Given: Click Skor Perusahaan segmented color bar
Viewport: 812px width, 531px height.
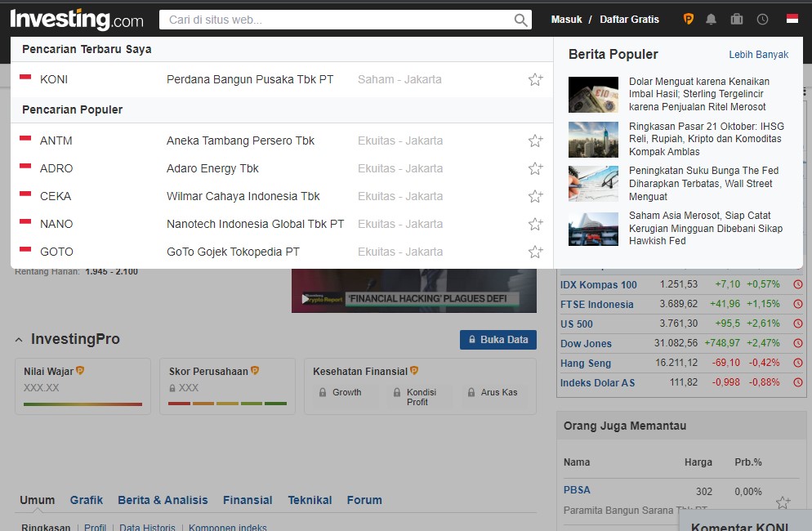Looking at the screenshot, I should [x=227, y=404].
